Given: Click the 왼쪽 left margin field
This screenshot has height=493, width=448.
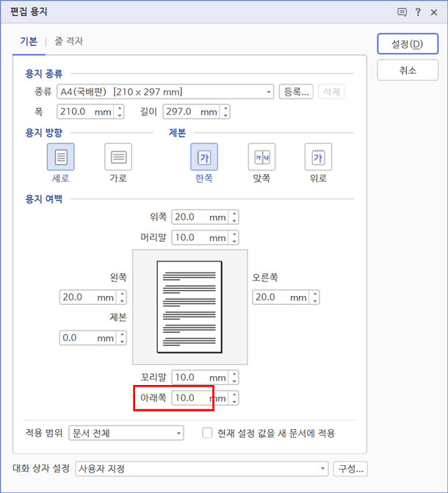Looking at the screenshot, I should coord(89,297).
